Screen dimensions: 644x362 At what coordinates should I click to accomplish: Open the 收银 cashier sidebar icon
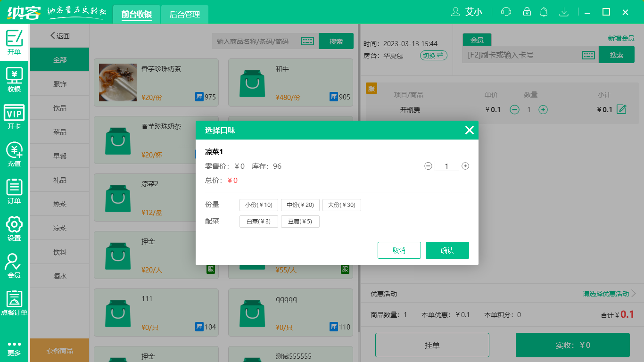click(14, 80)
